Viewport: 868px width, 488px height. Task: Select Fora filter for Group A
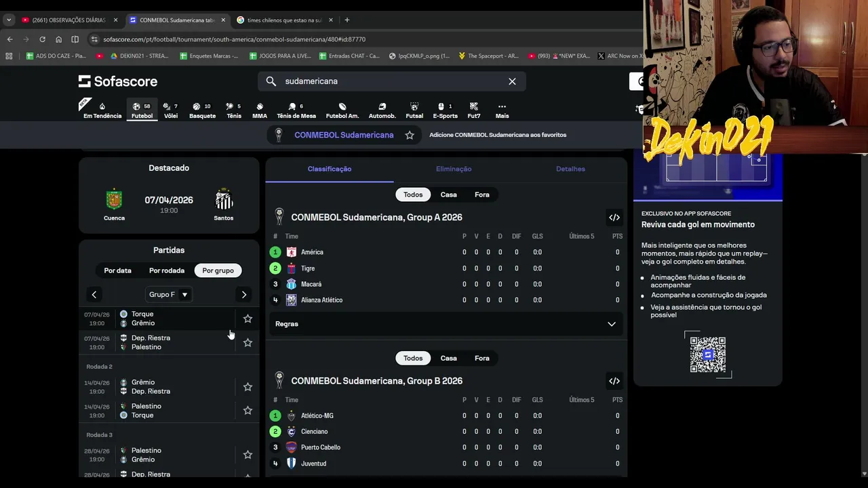[x=482, y=195]
